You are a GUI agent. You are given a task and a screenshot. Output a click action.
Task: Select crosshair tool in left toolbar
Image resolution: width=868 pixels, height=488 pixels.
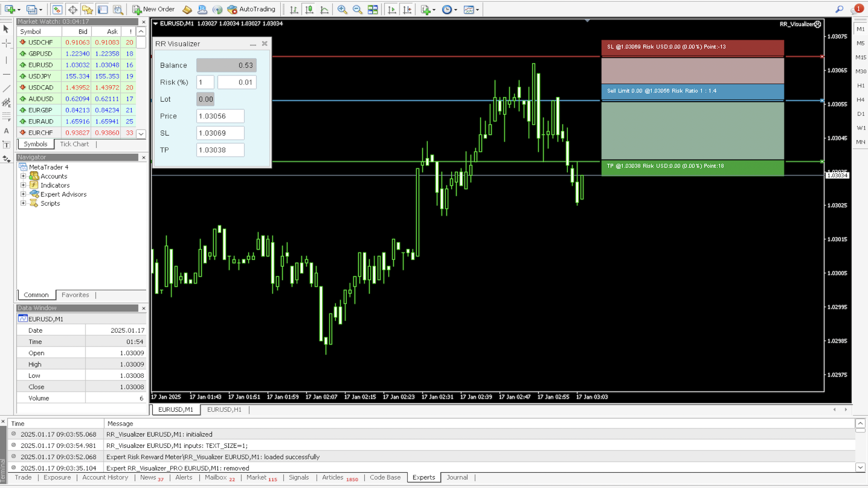6,43
